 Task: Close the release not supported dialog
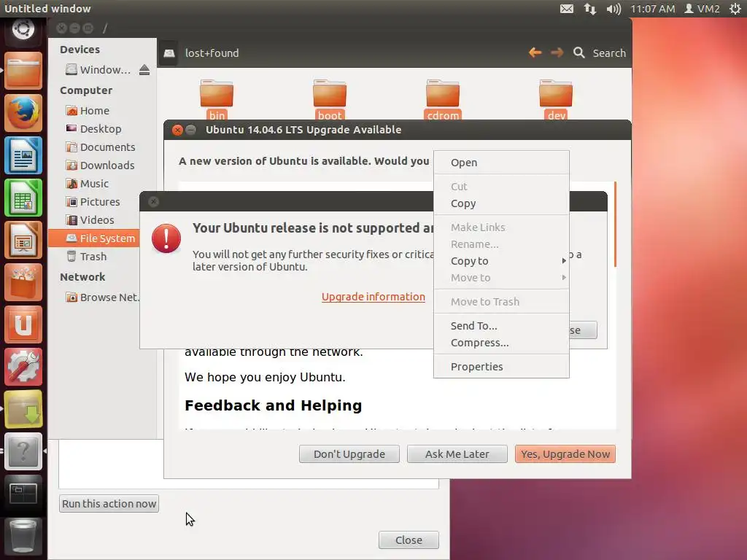153,201
